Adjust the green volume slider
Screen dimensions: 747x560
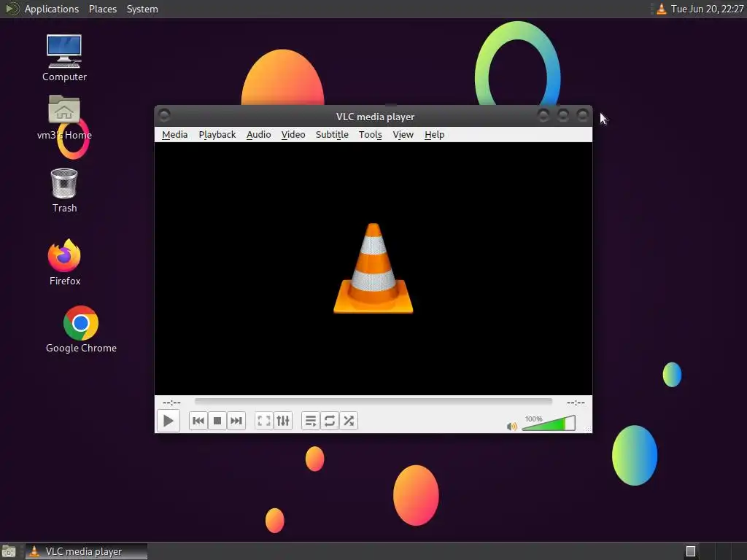(x=549, y=424)
